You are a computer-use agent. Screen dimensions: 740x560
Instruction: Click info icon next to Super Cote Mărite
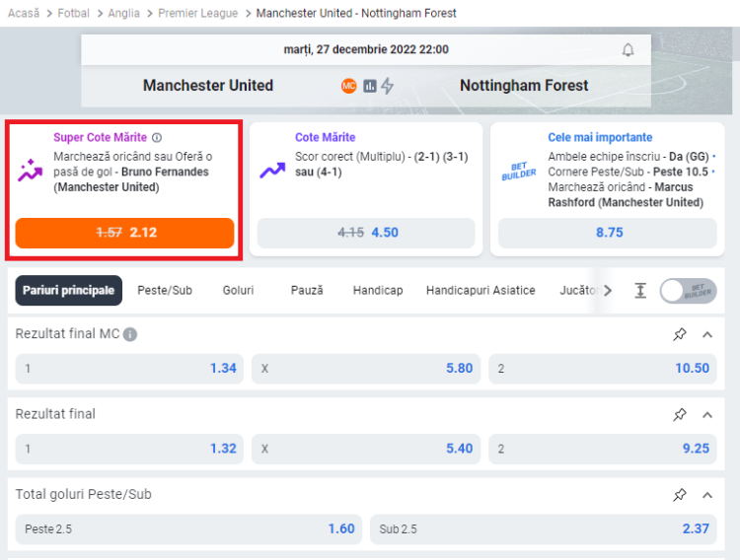(157, 138)
